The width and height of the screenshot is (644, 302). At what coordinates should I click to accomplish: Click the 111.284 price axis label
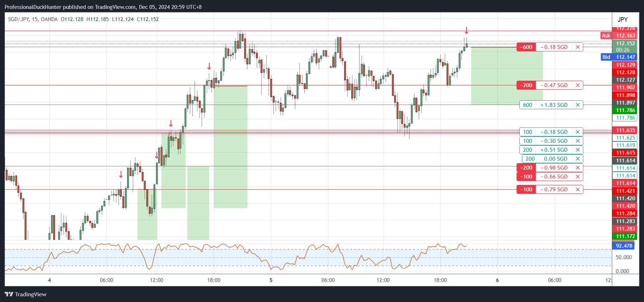pos(625,213)
